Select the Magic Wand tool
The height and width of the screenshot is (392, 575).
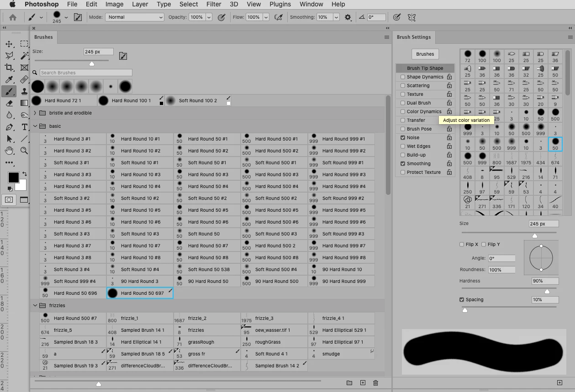[24, 56]
